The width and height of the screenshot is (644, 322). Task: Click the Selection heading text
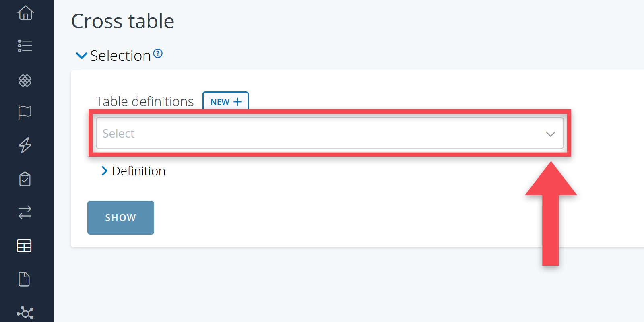120,56
